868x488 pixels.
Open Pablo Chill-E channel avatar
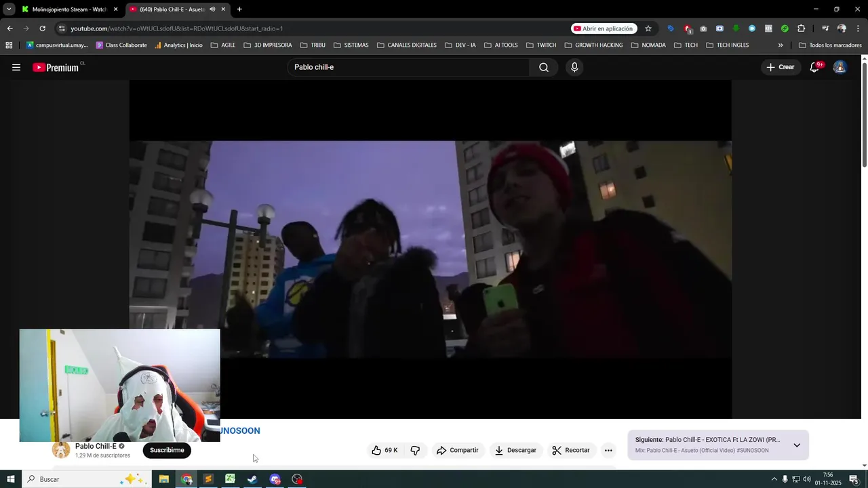(x=61, y=450)
